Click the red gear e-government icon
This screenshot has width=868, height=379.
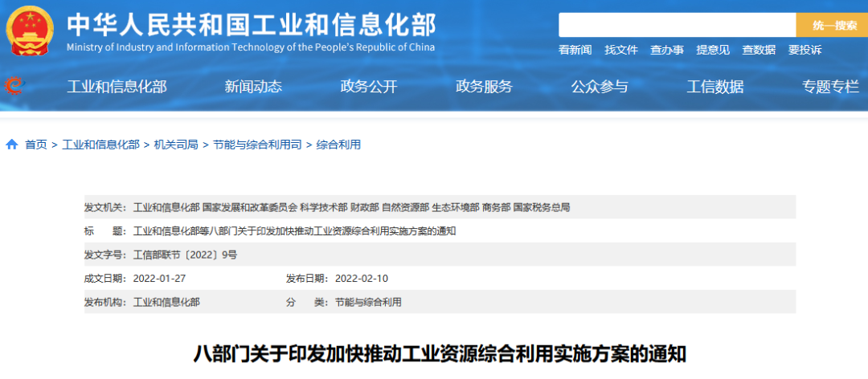click(14, 86)
